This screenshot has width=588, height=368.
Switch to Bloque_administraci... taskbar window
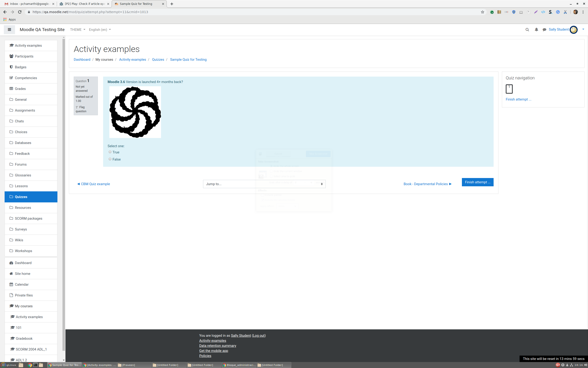(x=239, y=365)
